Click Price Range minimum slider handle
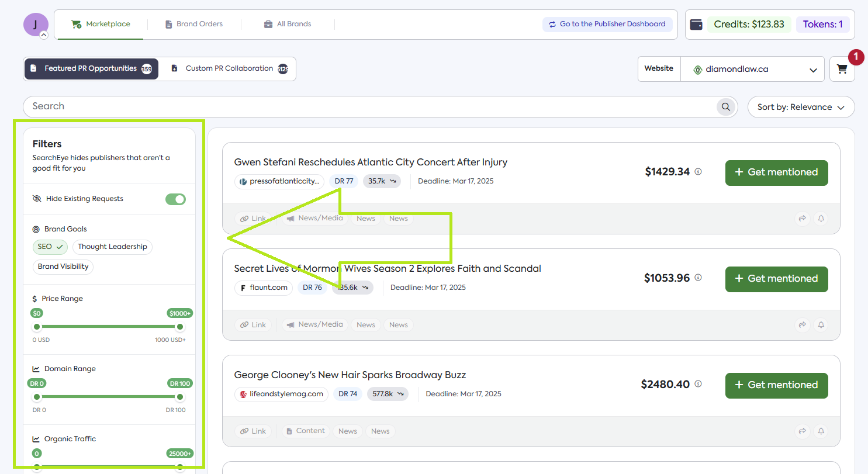Image resolution: width=868 pixels, height=474 pixels. coord(37,327)
